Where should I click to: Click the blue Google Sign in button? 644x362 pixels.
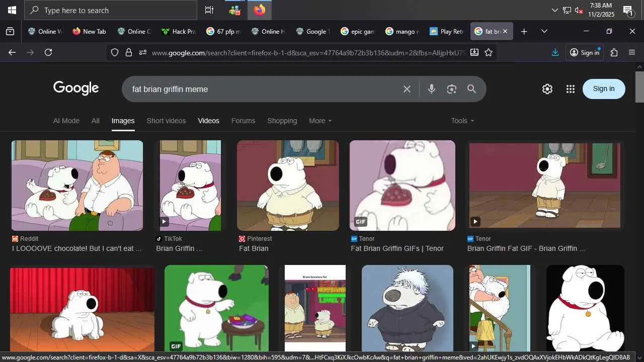(604, 89)
